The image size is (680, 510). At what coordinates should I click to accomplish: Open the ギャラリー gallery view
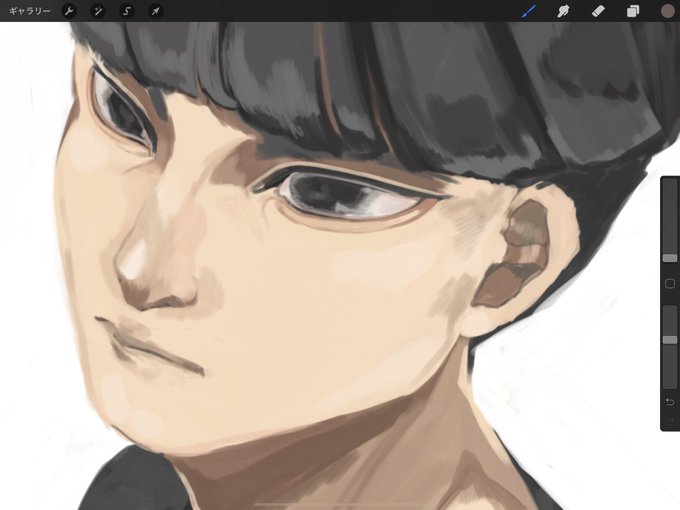pos(29,11)
